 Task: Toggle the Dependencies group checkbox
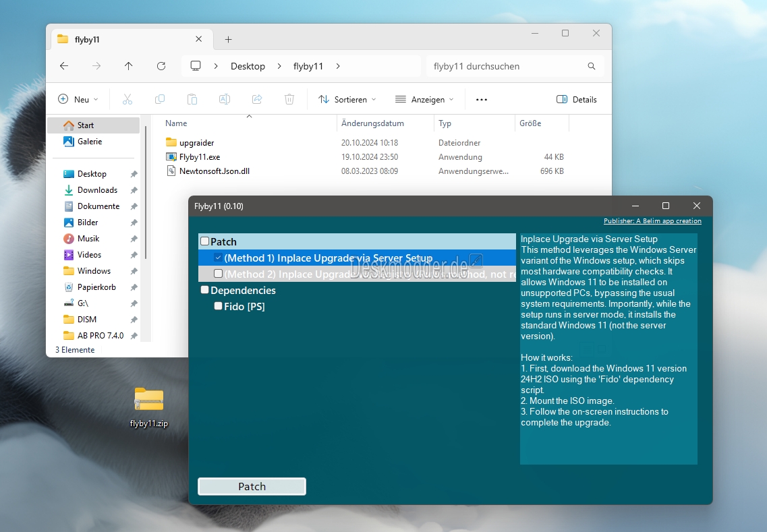click(x=205, y=289)
